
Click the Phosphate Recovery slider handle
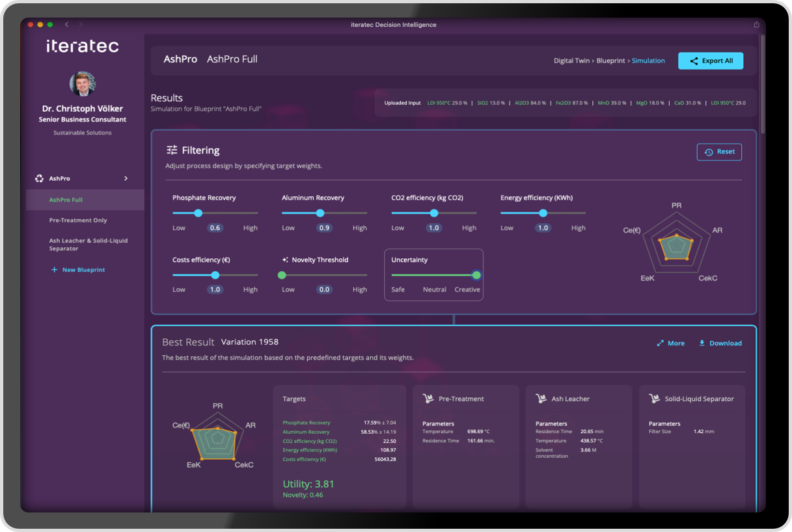pyautogui.click(x=198, y=213)
